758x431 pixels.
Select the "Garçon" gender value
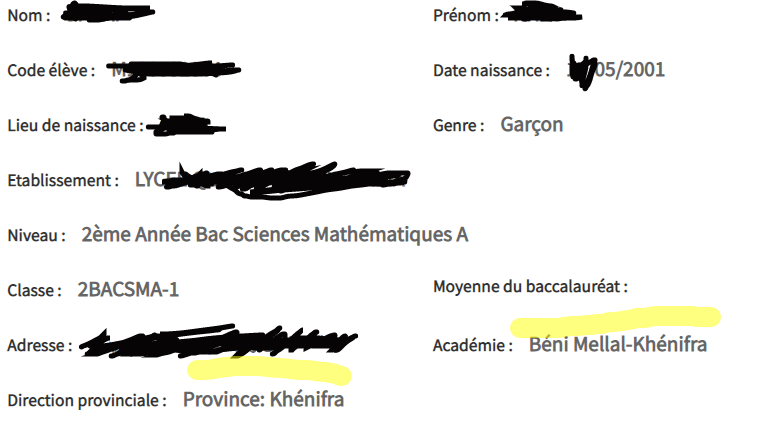tap(531, 125)
